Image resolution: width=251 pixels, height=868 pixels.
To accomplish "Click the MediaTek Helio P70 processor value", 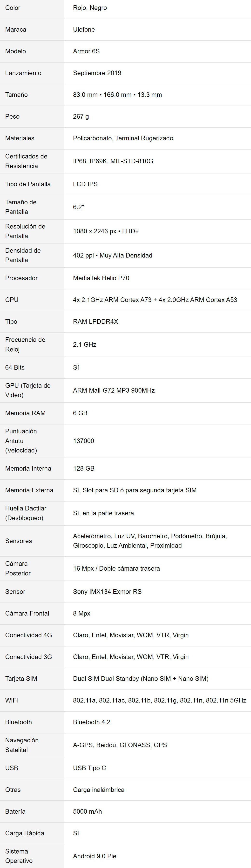I will click(101, 278).
